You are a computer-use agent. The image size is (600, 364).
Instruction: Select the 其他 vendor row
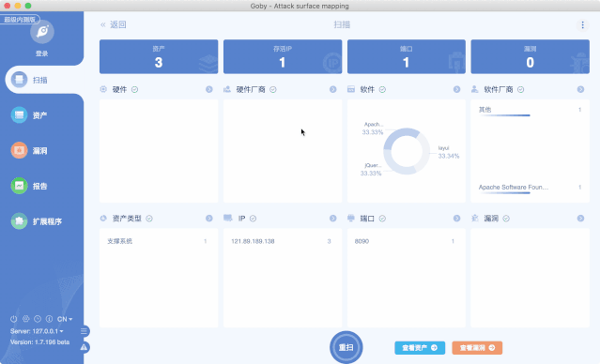(530, 110)
